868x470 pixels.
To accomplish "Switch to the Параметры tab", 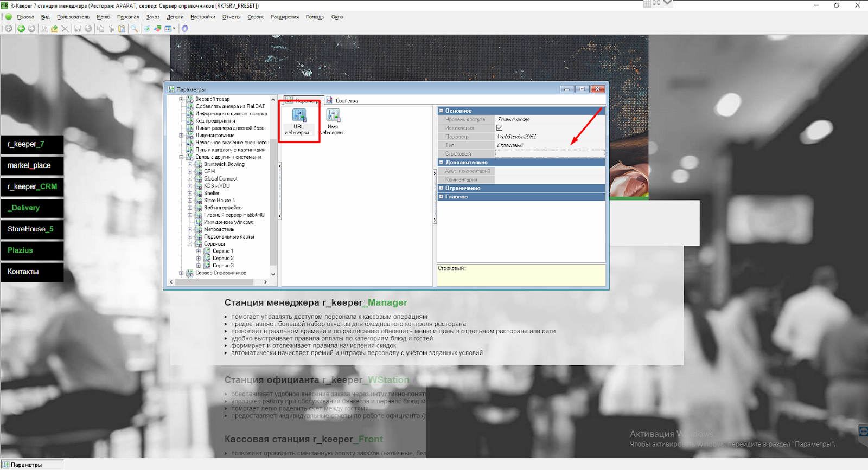I will (304, 100).
